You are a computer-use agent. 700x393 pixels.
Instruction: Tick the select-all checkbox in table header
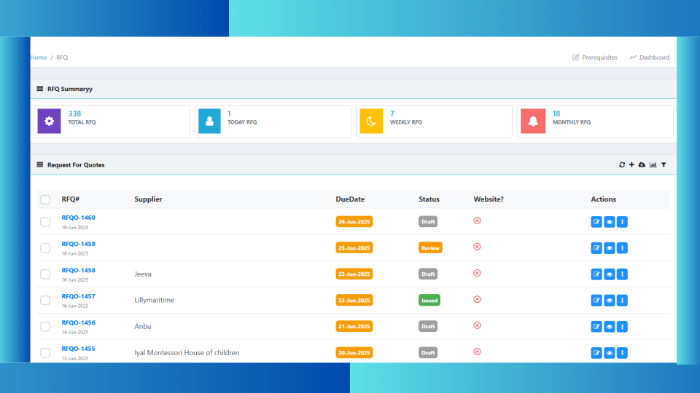point(45,200)
